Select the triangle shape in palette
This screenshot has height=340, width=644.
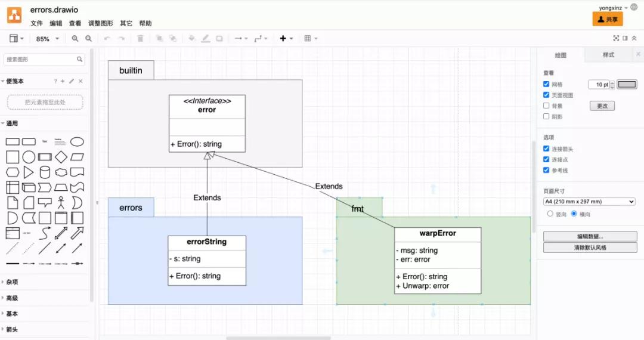(x=29, y=172)
